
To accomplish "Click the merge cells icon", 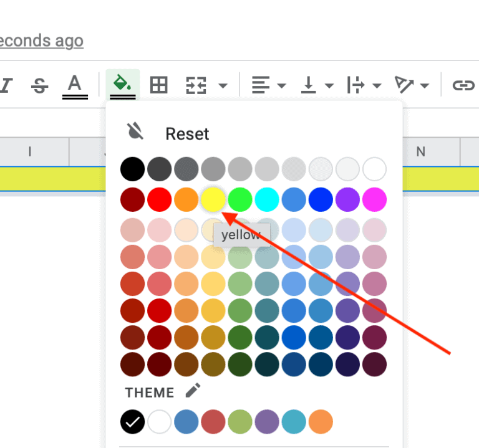I will click(196, 85).
